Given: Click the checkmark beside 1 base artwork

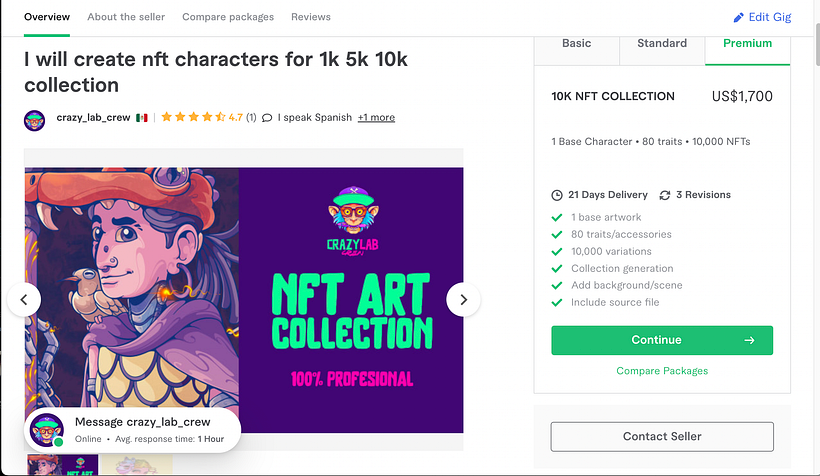Looking at the screenshot, I should pos(557,217).
